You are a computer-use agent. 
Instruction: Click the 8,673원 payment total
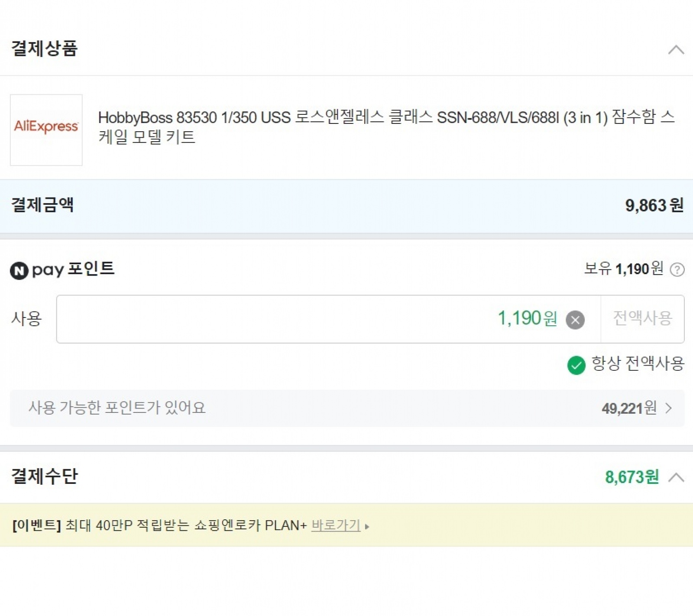tap(631, 477)
